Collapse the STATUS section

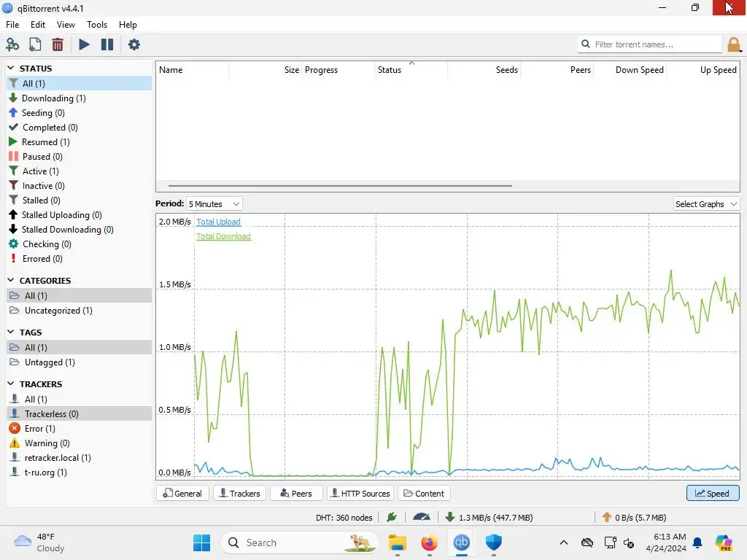(11, 68)
